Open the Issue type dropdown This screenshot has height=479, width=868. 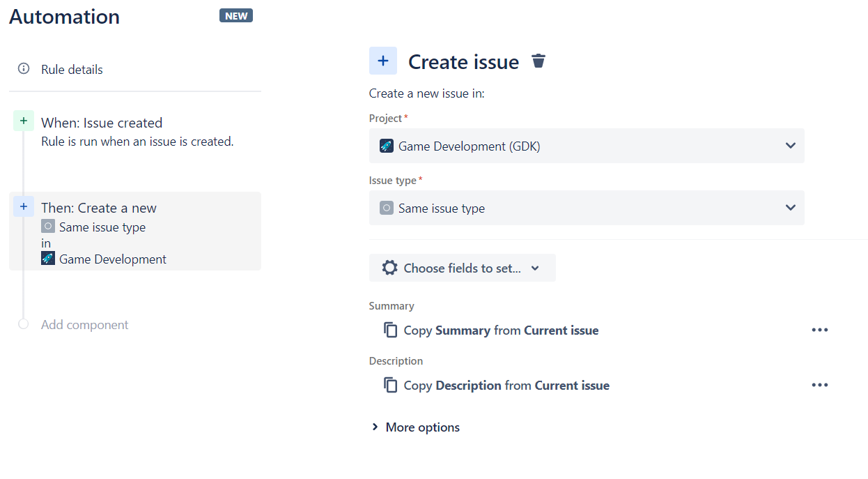[x=587, y=208]
